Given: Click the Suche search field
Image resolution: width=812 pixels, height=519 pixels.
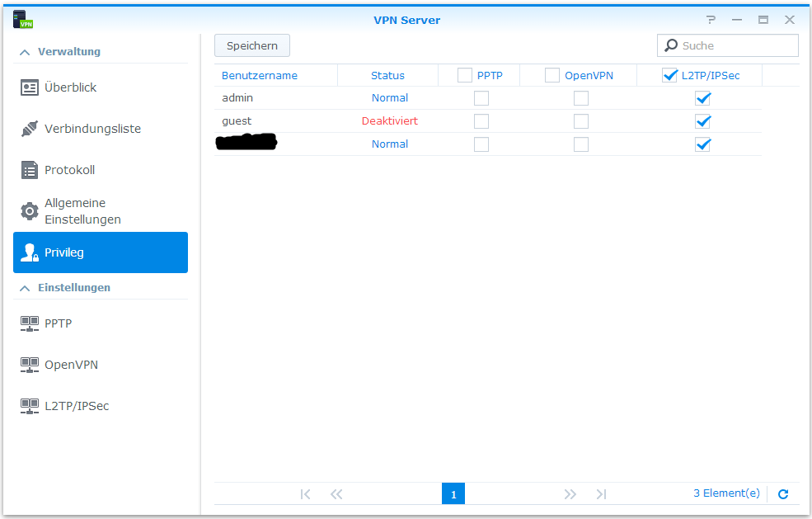Looking at the screenshot, I should coord(734,45).
